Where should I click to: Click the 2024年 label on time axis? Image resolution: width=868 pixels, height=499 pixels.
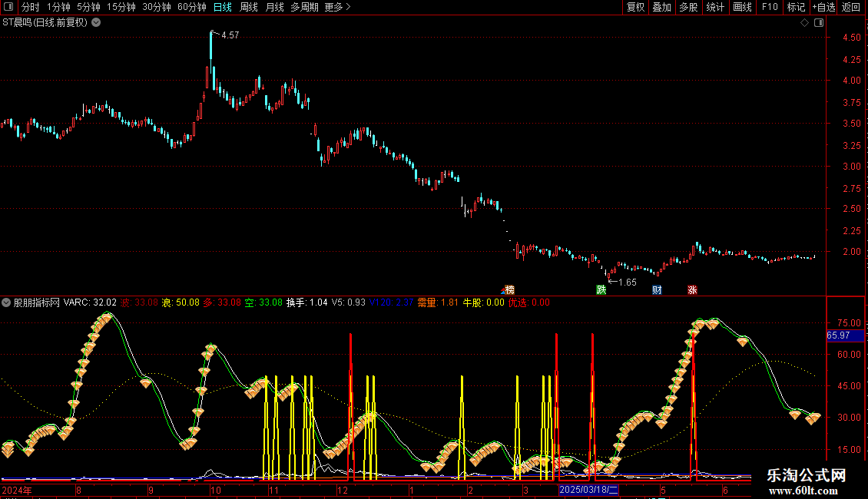(x=17, y=490)
